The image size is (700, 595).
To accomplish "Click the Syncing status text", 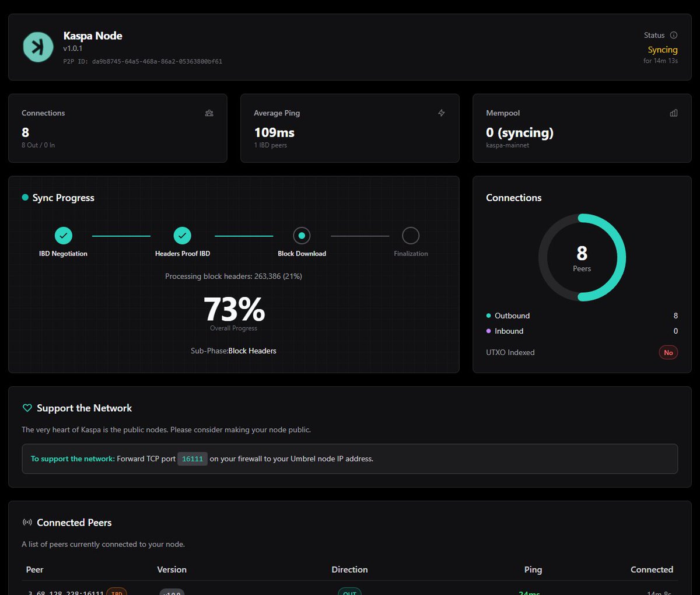I will click(663, 50).
